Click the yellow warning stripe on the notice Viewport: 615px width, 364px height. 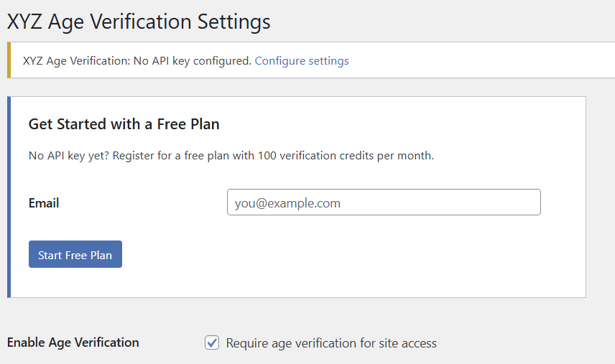click(9, 60)
